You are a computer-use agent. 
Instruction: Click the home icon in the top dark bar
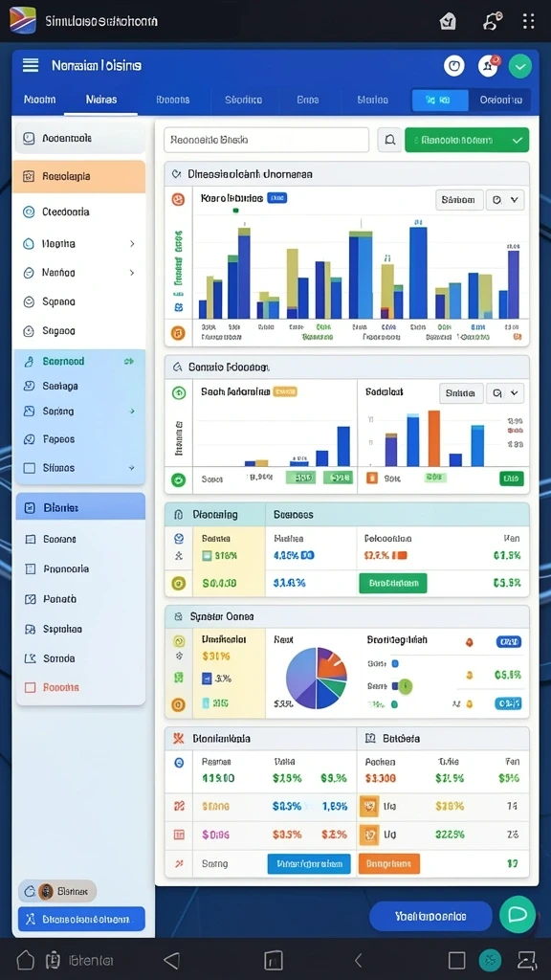(448, 22)
